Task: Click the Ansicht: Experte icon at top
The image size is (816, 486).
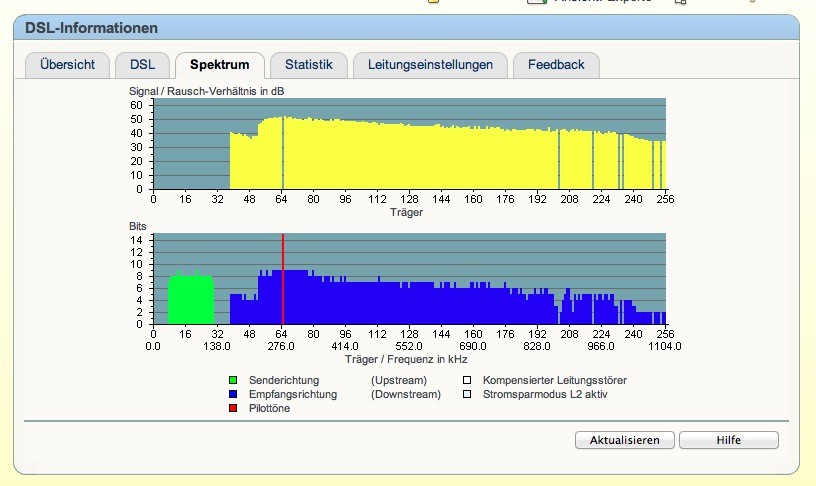Action: pyautogui.click(x=536, y=2)
